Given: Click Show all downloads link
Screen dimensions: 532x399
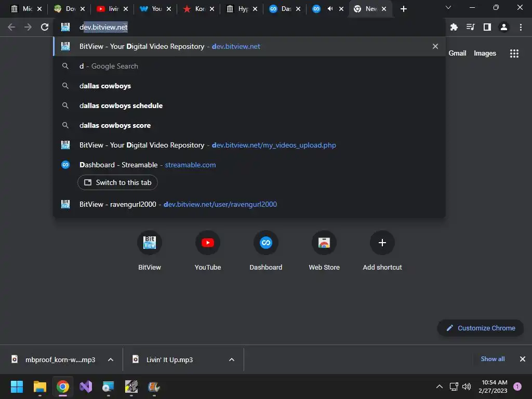Looking at the screenshot, I should click(x=493, y=359).
